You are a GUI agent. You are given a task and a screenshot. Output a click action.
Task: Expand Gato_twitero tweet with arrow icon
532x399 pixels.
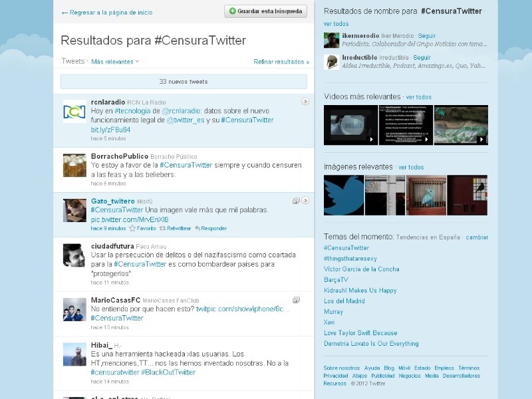(305, 201)
